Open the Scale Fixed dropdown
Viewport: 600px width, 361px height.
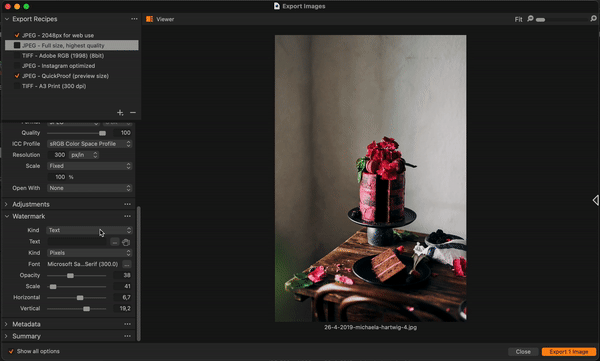(x=90, y=166)
